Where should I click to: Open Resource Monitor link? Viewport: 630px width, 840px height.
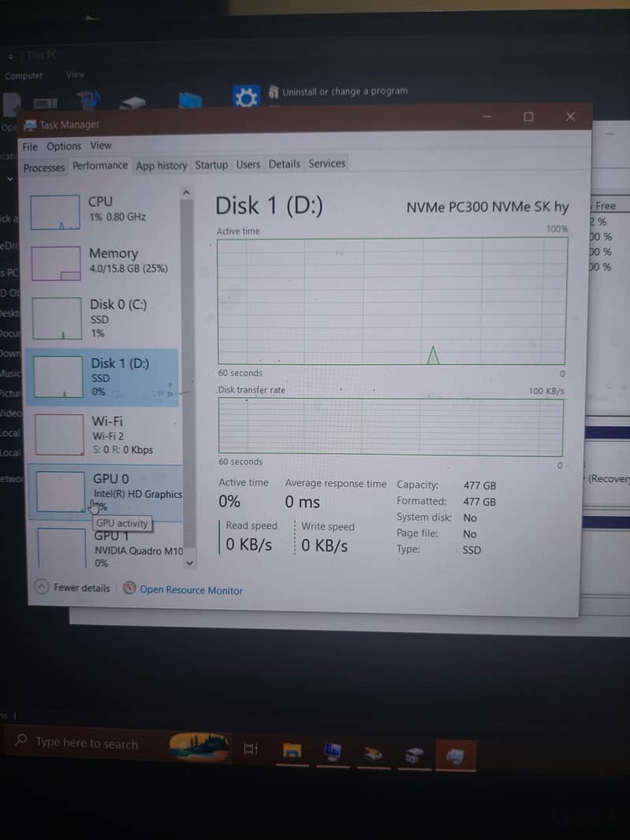191,590
